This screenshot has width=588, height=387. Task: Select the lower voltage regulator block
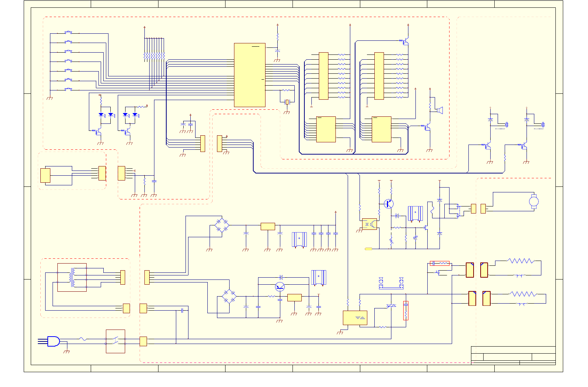tap(294, 298)
